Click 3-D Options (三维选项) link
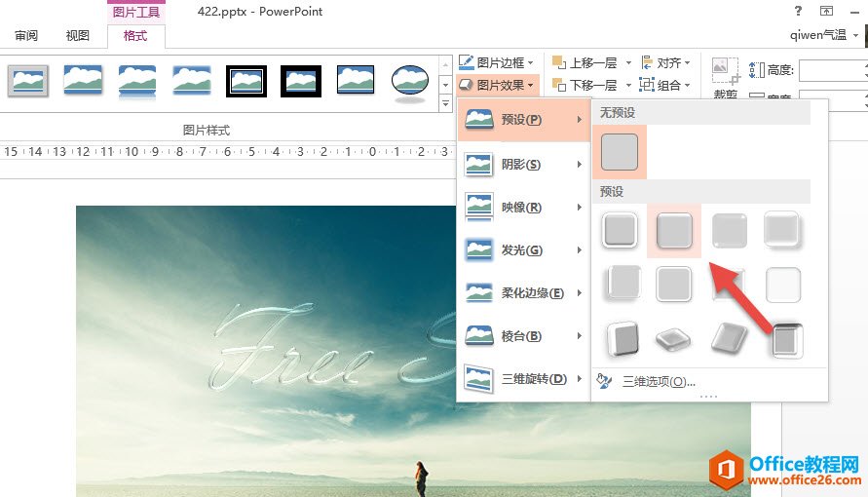The height and width of the screenshot is (497, 868). point(658,381)
